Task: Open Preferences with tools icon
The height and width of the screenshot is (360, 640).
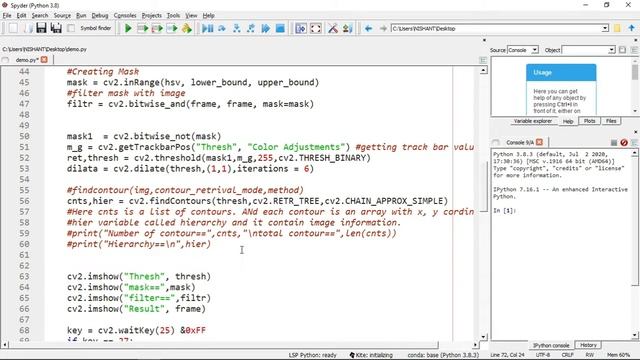Action: pos(333,28)
